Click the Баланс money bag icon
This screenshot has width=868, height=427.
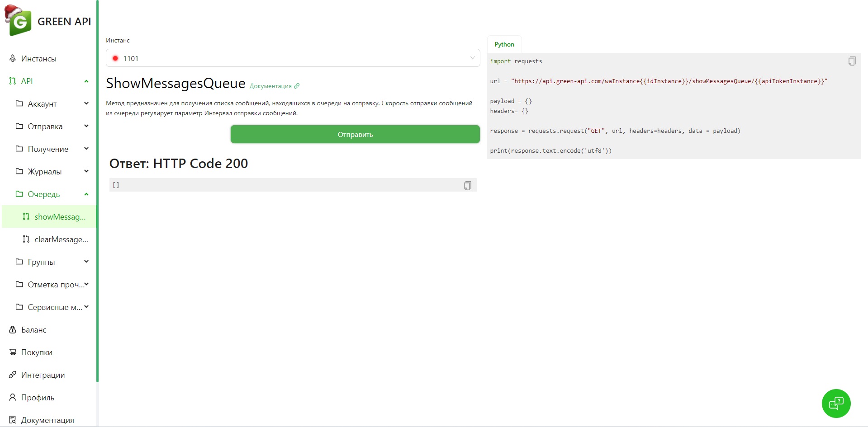(13, 330)
